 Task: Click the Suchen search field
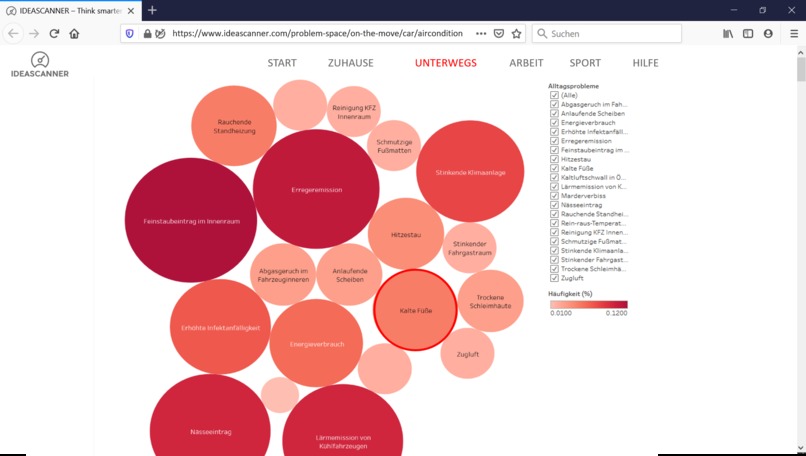tap(607, 33)
